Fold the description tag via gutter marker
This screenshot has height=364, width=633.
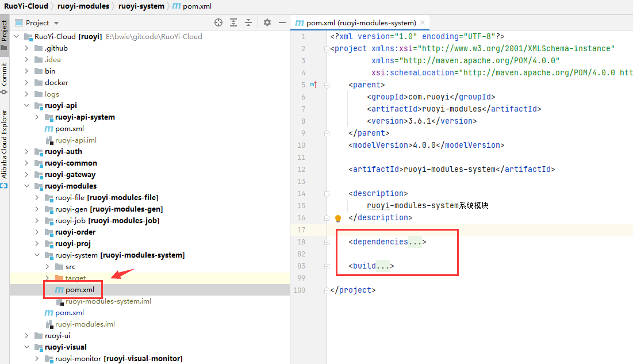pyautogui.click(x=327, y=194)
